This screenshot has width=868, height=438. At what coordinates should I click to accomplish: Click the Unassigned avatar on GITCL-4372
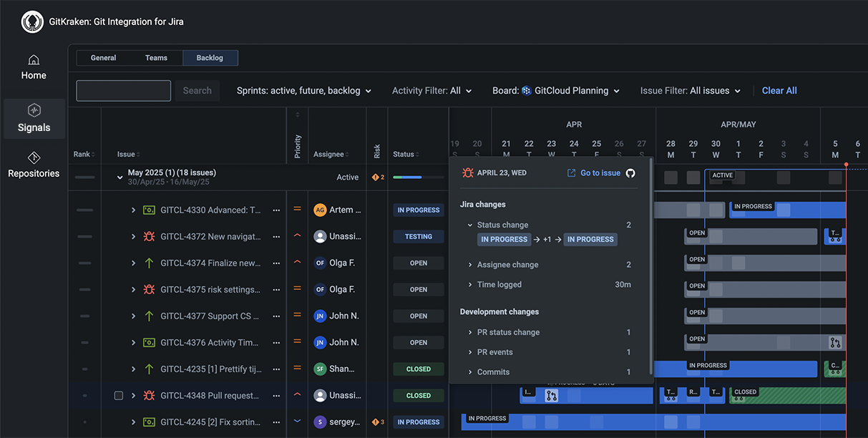(x=320, y=236)
